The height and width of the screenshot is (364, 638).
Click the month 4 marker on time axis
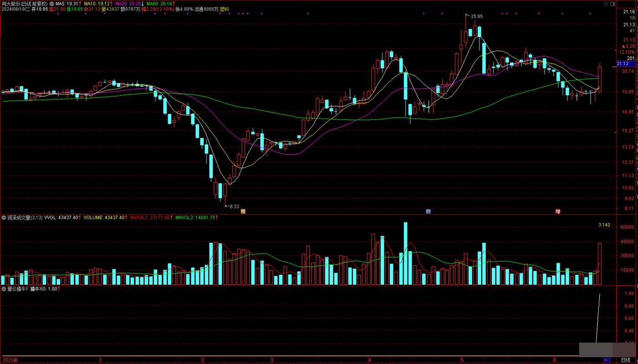click(x=370, y=360)
